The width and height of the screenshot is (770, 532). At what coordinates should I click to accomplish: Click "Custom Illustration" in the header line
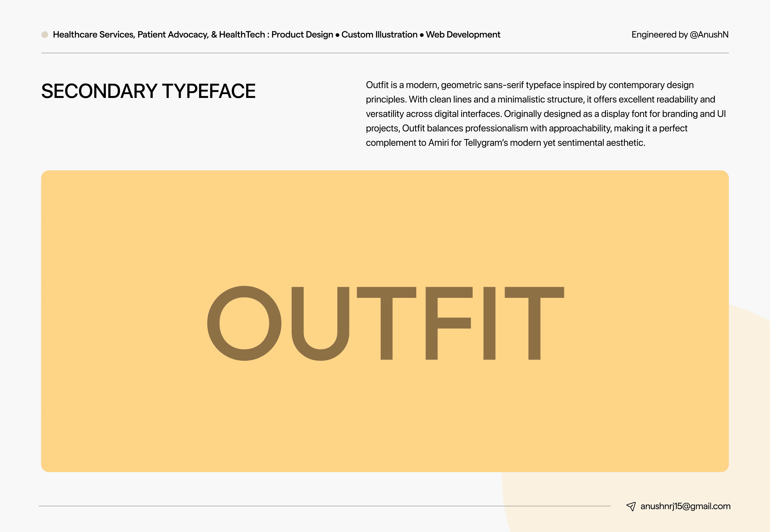click(x=379, y=35)
